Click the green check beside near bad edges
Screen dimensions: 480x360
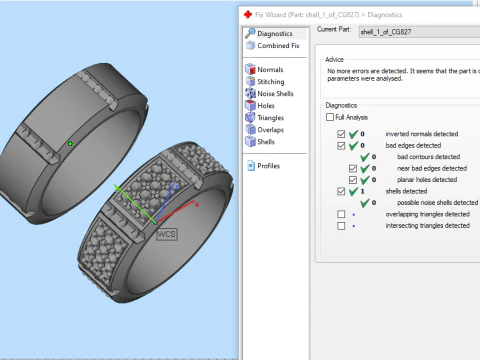click(x=365, y=168)
